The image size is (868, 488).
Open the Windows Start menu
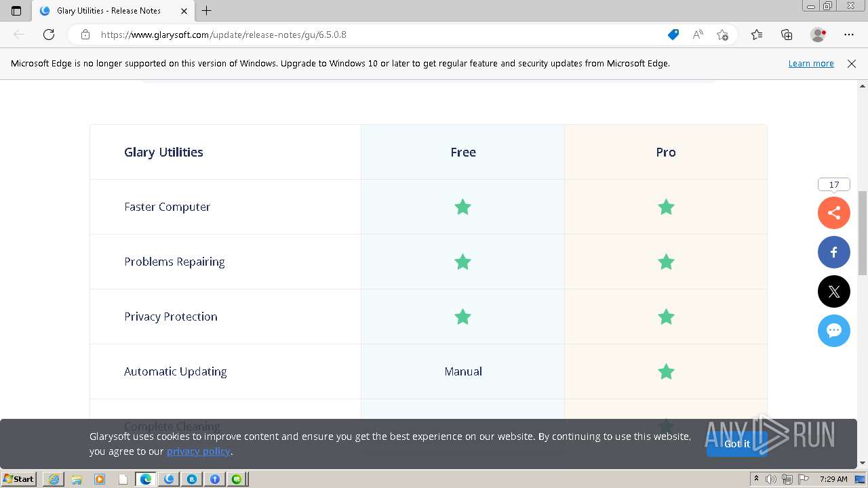tap(19, 479)
